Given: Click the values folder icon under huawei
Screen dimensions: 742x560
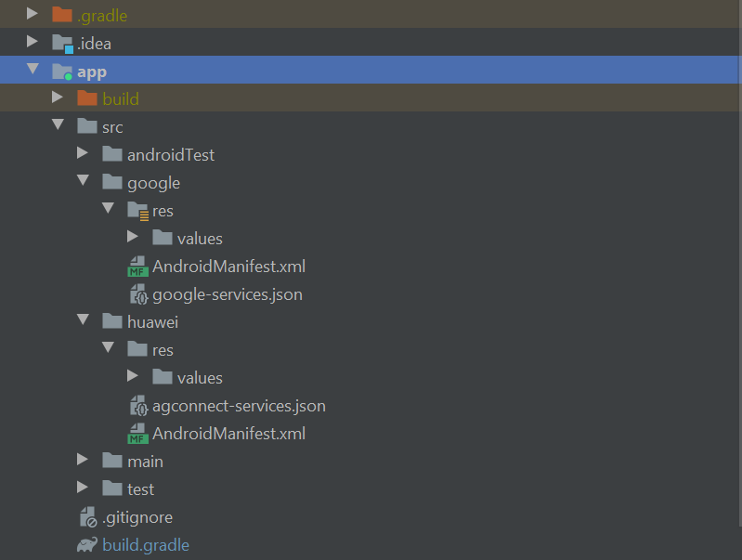Looking at the screenshot, I should pos(163,377).
